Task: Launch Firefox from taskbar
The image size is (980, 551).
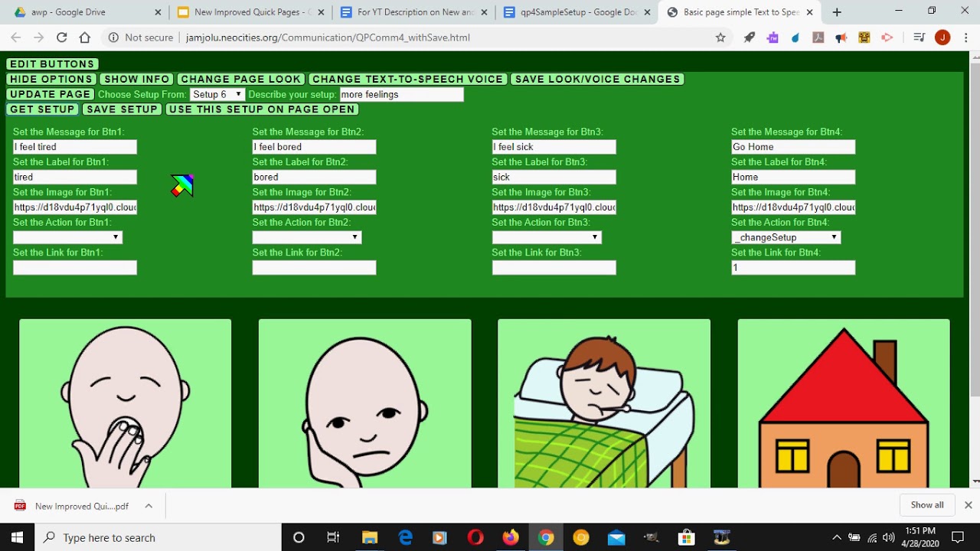Action: [511, 537]
